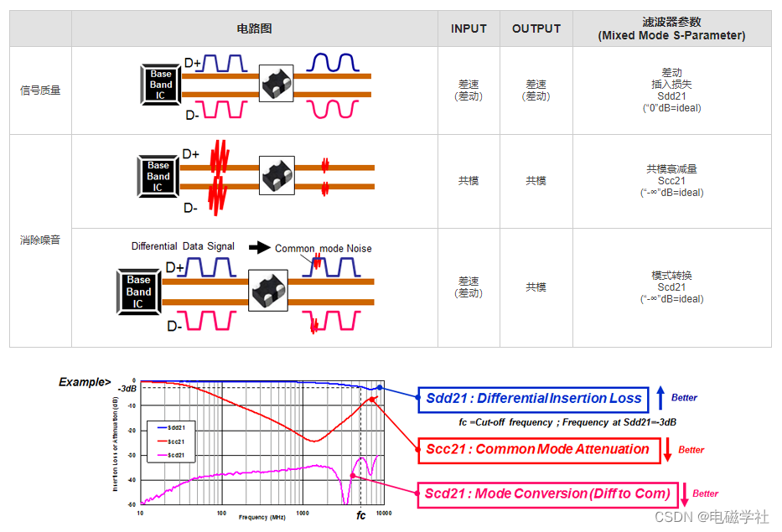782x532 pixels.
Task: Click the INPUT column header
Action: pos(469,29)
